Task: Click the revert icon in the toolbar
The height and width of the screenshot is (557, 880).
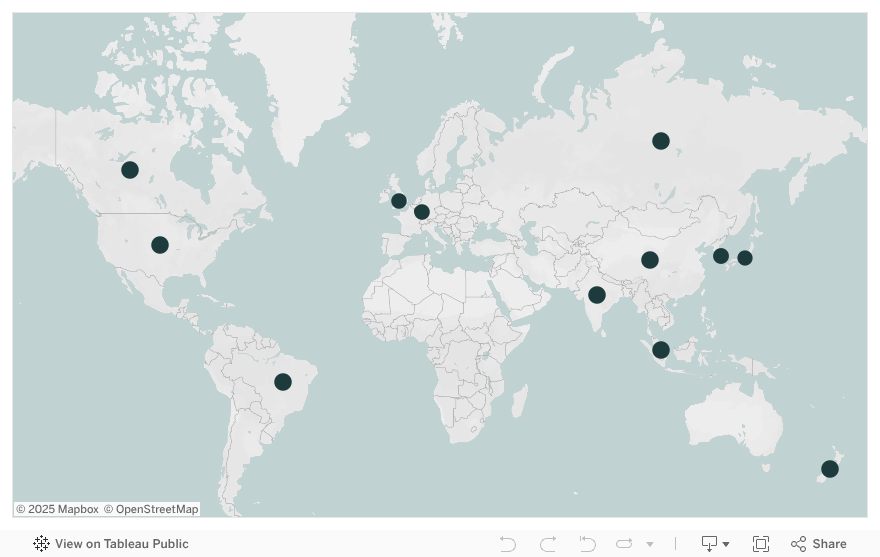Action: click(588, 544)
